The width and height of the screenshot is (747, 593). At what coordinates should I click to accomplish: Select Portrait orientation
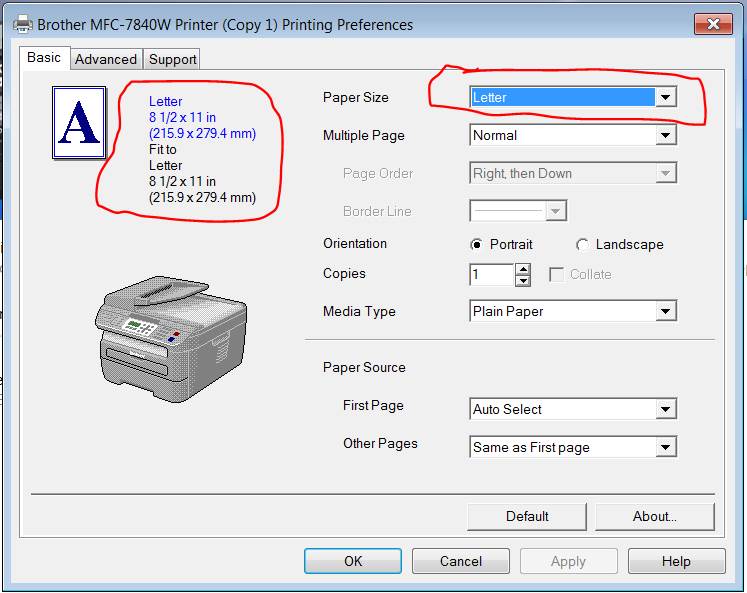[477, 244]
